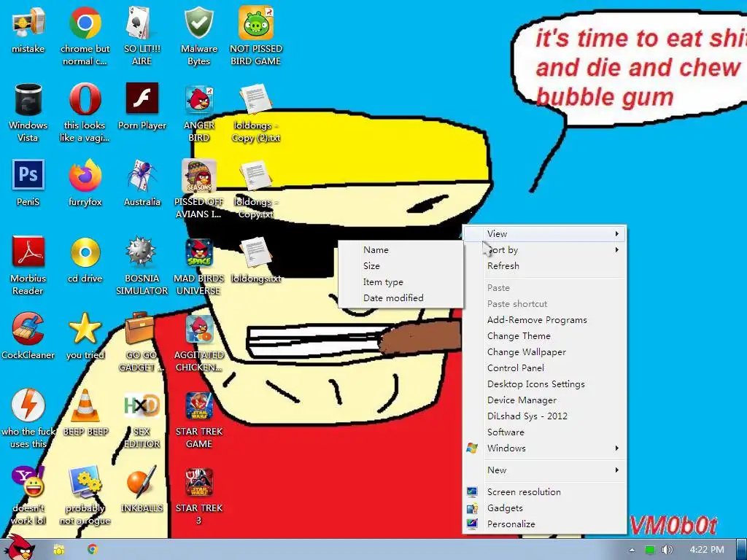This screenshot has width=747, height=560.
Task: Open Control Panel from context menu
Action: coord(544,368)
